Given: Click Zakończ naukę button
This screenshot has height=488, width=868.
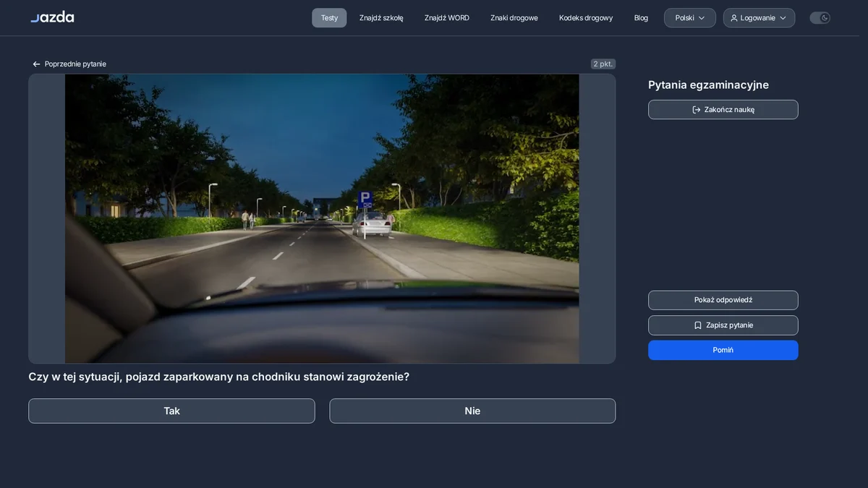Looking at the screenshot, I should click(723, 110).
